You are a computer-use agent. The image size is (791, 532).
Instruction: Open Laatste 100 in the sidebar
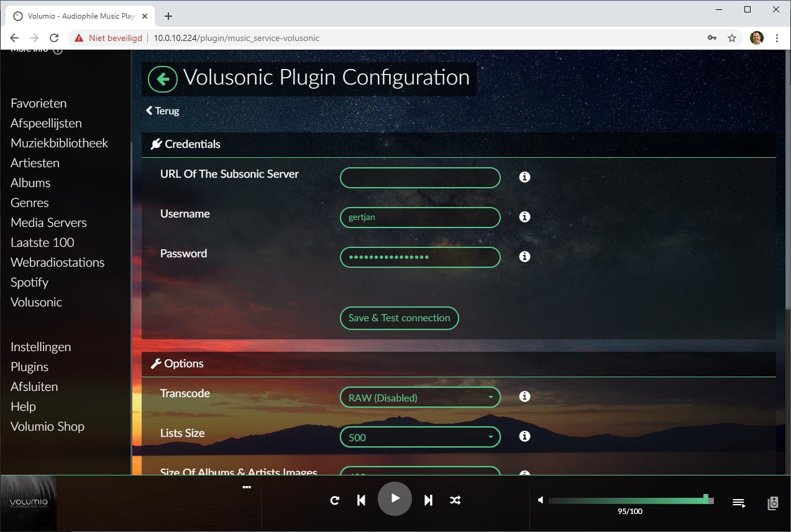[x=42, y=242]
